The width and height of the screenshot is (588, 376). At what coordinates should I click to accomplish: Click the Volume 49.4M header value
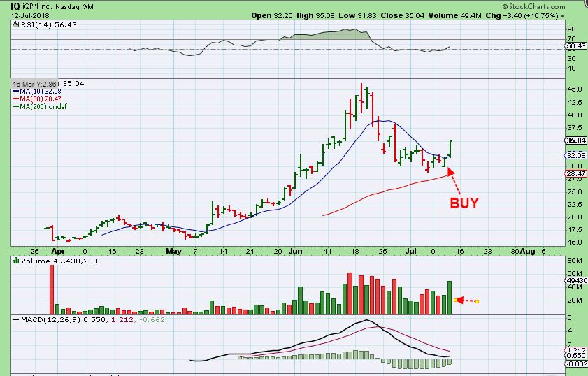click(455, 16)
